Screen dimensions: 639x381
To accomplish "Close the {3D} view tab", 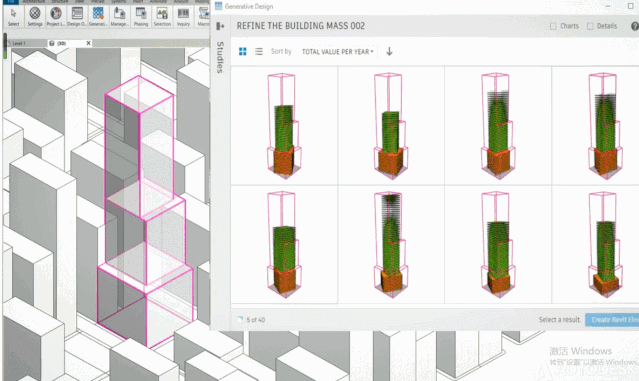I will (88, 43).
